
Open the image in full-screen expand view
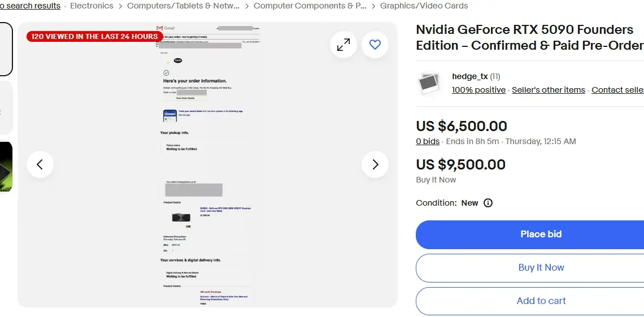(343, 45)
